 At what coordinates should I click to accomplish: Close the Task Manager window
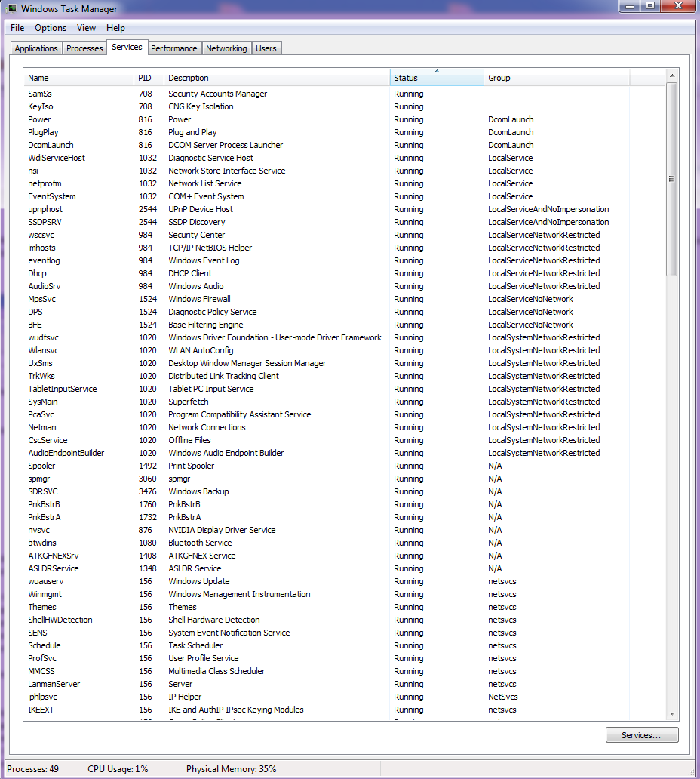pyautogui.click(x=679, y=7)
